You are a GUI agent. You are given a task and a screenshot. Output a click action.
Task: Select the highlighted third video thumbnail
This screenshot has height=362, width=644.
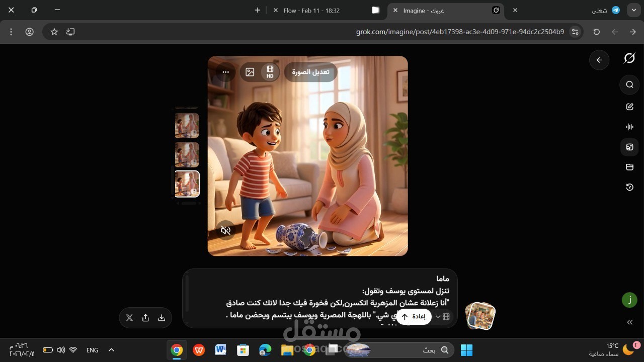click(187, 184)
